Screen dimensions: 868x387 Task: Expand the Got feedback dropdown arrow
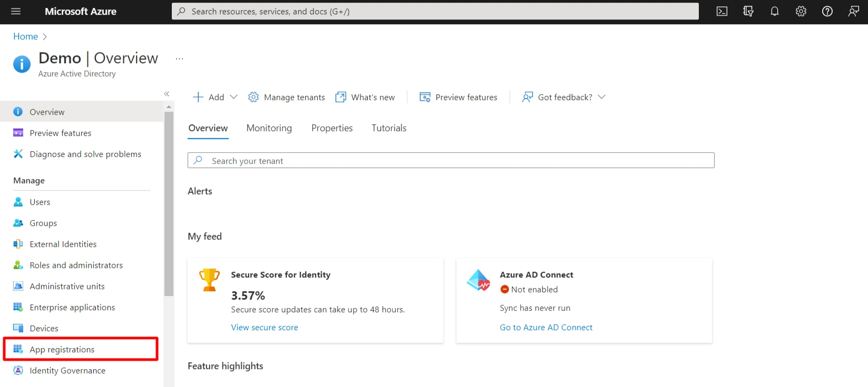click(602, 97)
